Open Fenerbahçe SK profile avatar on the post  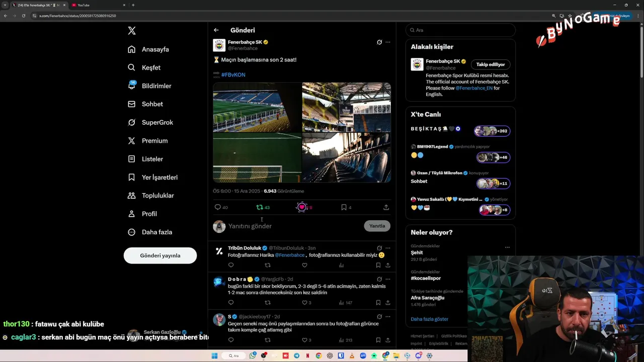[219, 45]
